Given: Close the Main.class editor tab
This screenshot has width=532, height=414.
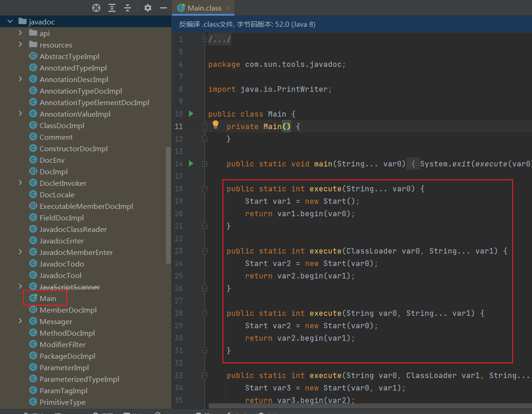Looking at the screenshot, I should pyautogui.click(x=228, y=8).
